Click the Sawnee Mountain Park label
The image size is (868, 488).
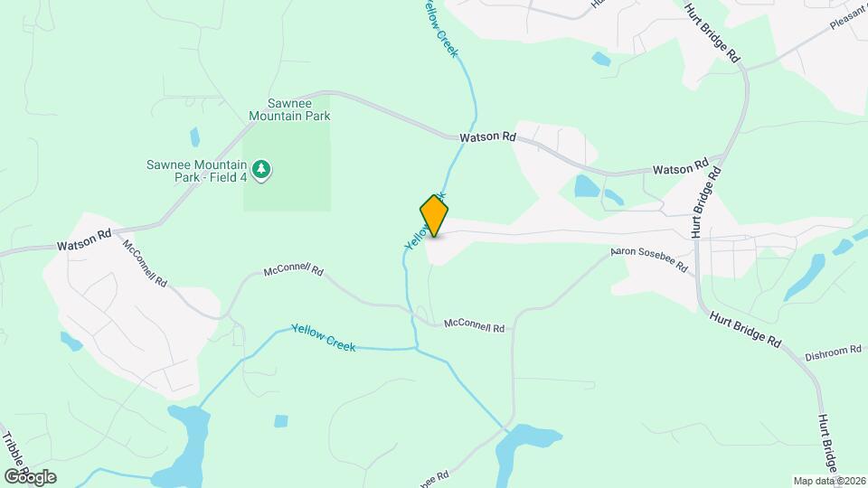point(289,109)
